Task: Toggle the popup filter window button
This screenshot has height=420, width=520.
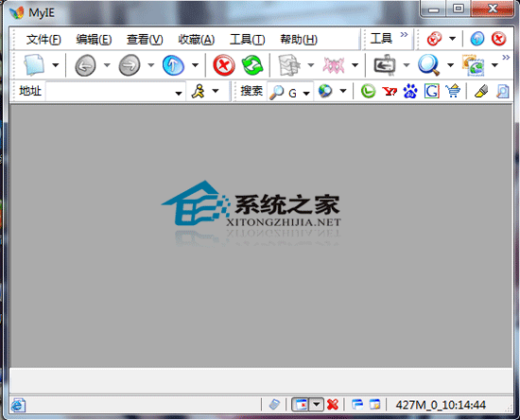Action: 301,405
